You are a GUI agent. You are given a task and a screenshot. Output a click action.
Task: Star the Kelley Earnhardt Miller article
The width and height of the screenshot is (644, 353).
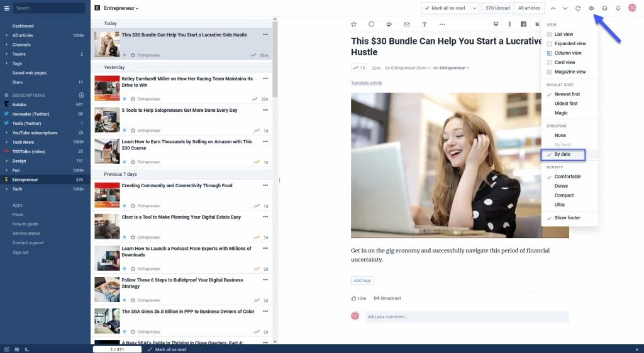pyautogui.click(x=133, y=99)
